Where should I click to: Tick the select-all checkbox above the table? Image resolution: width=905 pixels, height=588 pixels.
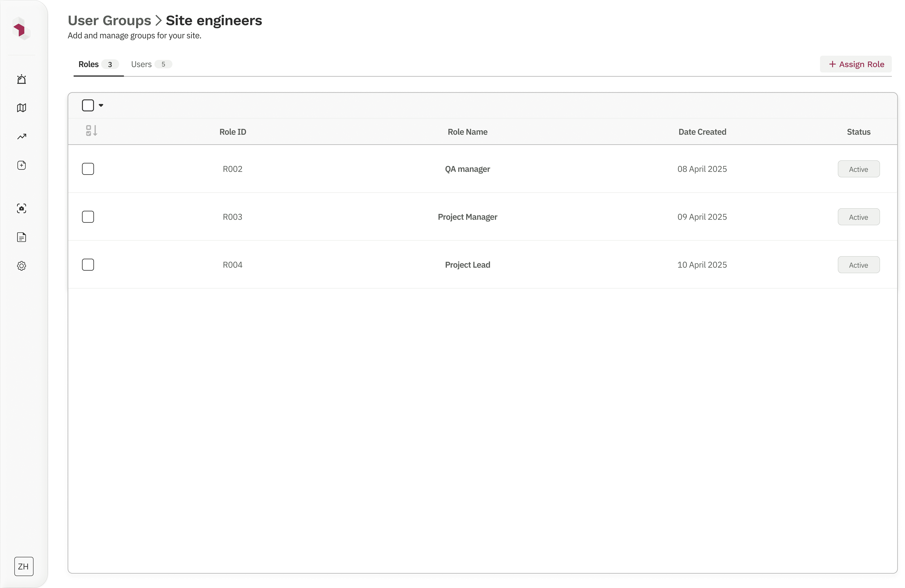(x=88, y=105)
